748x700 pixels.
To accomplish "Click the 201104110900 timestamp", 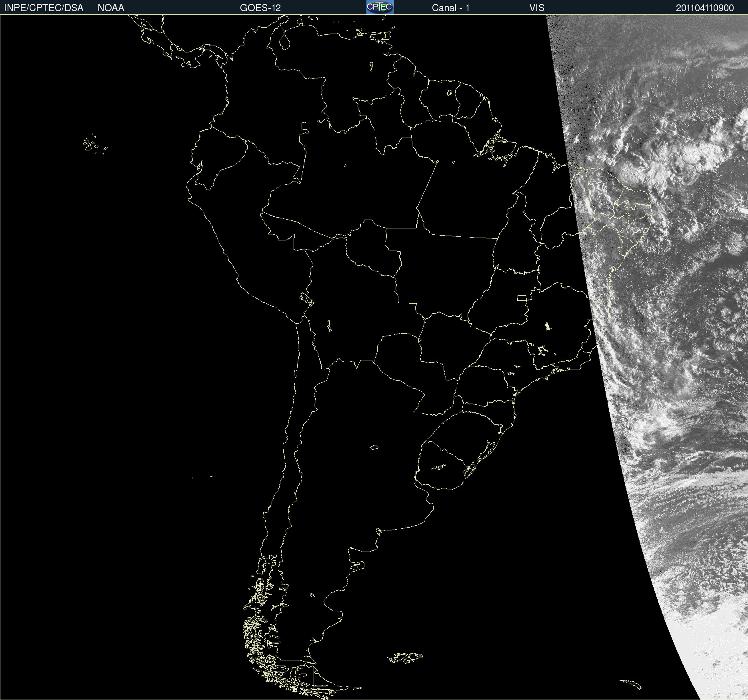I will pyautogui.click(x=705, y=8).
